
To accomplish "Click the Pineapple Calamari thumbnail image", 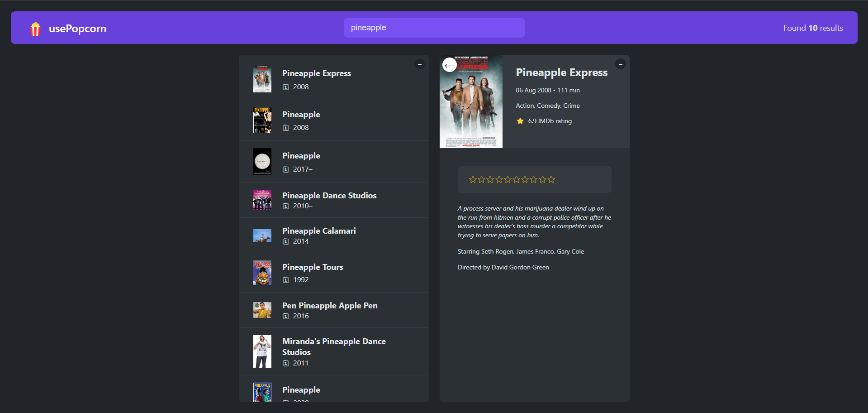I will (262, 235).
